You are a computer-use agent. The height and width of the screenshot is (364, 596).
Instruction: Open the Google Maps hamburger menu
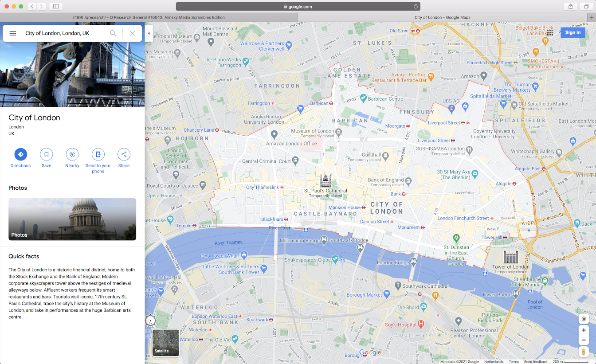click(x=13, y=33)
